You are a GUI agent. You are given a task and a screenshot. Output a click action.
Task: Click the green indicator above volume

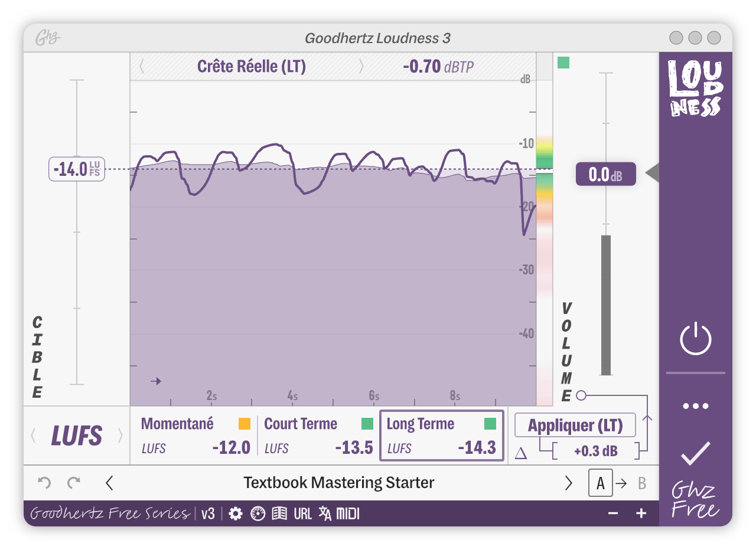pos(563,63)
